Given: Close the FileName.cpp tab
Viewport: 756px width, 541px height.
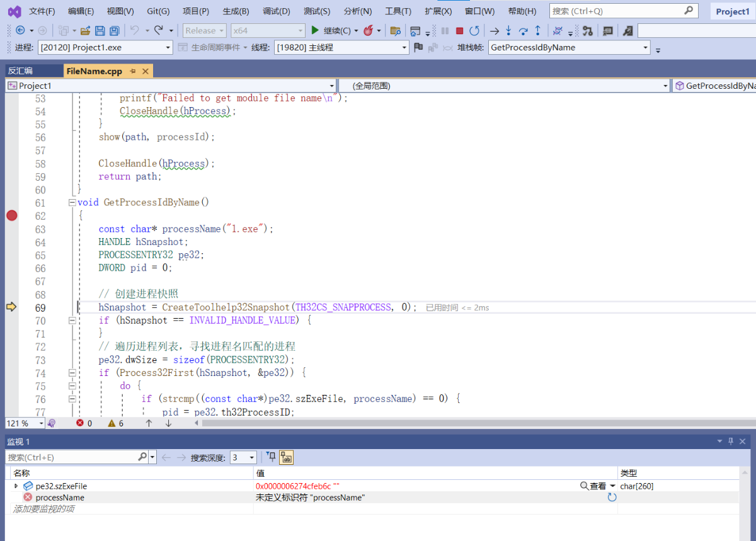Looking at the screenshot, I should [x=146, y=71].
